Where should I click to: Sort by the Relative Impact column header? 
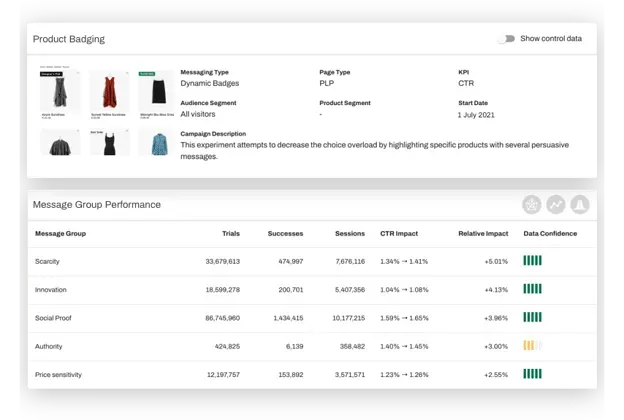pyautogui.click(x=483, y=234)
